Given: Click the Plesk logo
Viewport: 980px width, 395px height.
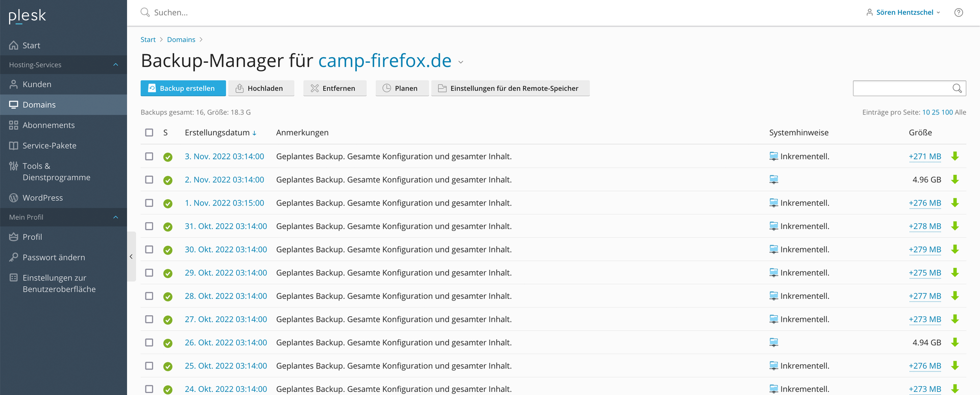Looking at the screenshot, I should pos(28,16).
